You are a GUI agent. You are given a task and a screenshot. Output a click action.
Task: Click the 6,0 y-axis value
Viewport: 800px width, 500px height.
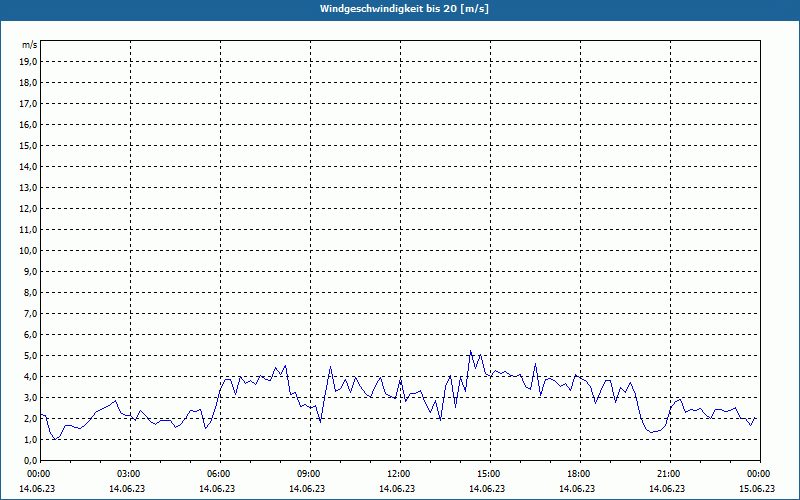30,335
